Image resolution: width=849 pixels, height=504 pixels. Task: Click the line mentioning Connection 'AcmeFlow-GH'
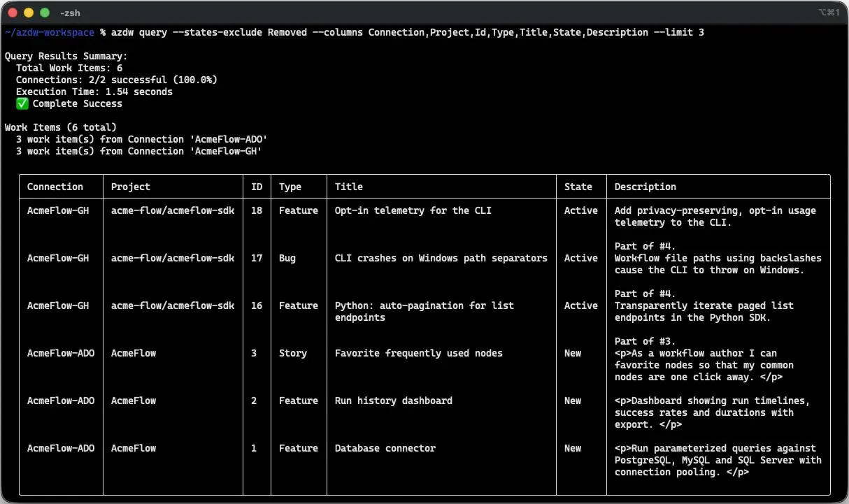point(139,151)
